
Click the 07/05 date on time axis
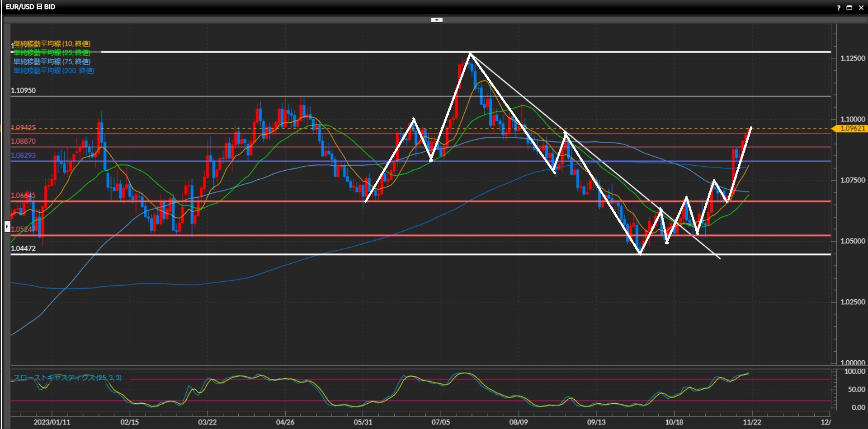[440, 422]
